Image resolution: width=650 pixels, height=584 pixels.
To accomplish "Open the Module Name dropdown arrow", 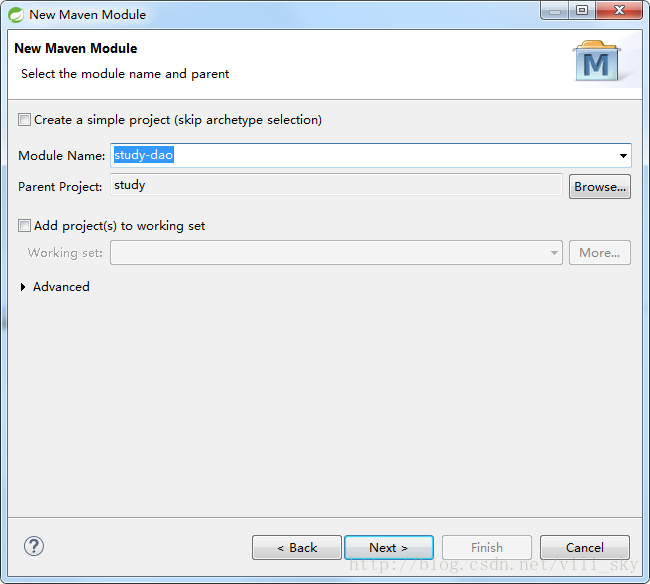I will coord(623,156).
